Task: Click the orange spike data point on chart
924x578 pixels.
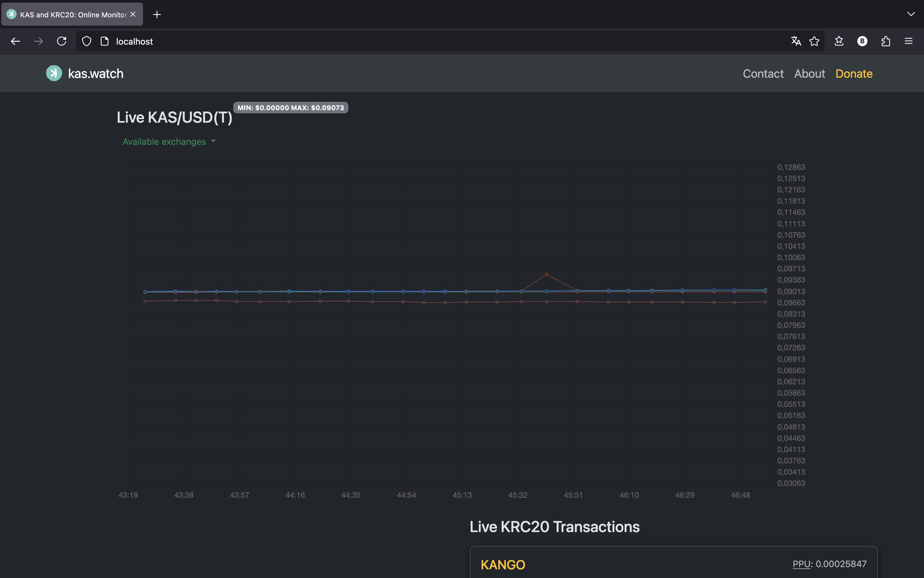Action: tap(546, 274)
